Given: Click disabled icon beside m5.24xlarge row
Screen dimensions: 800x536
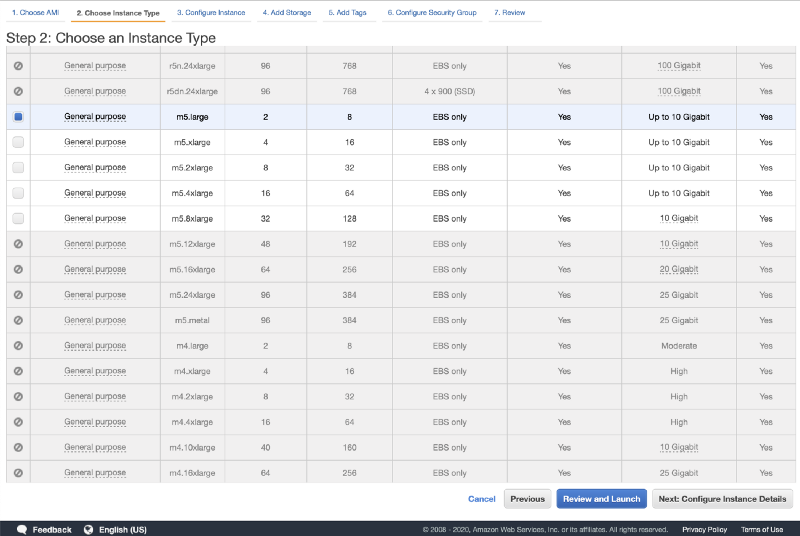Looking at the screenshot, I should point(18,295).
